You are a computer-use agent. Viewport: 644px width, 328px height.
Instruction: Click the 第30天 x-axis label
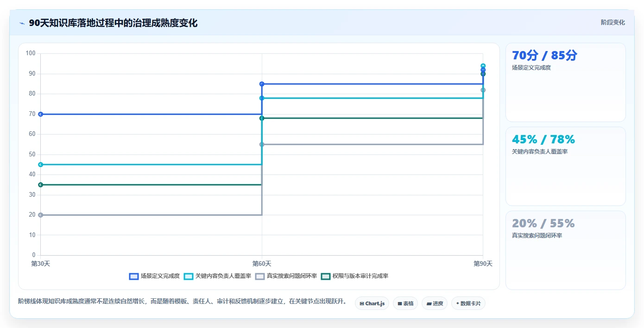click(x=41, y=264)
